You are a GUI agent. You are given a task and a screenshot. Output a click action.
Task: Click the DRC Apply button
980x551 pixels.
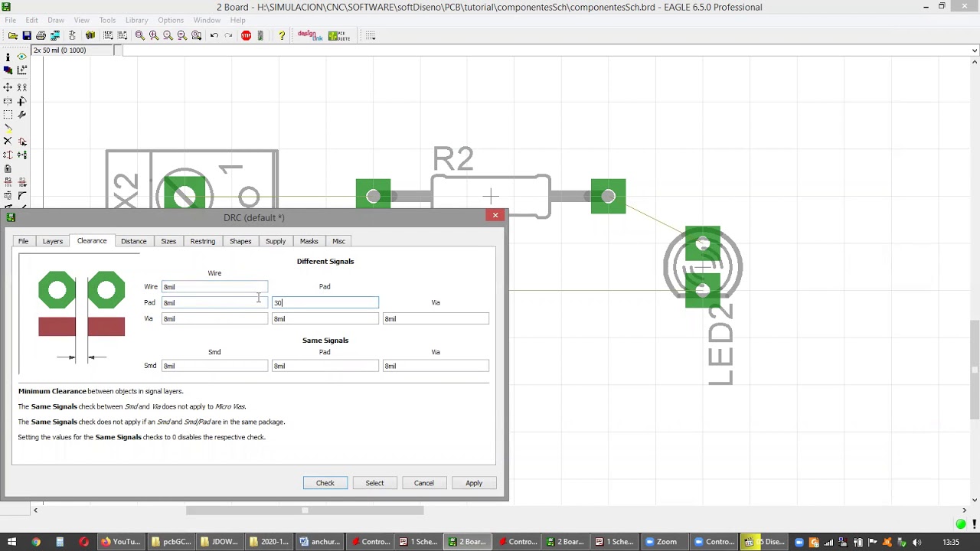(x=474, y=483)
